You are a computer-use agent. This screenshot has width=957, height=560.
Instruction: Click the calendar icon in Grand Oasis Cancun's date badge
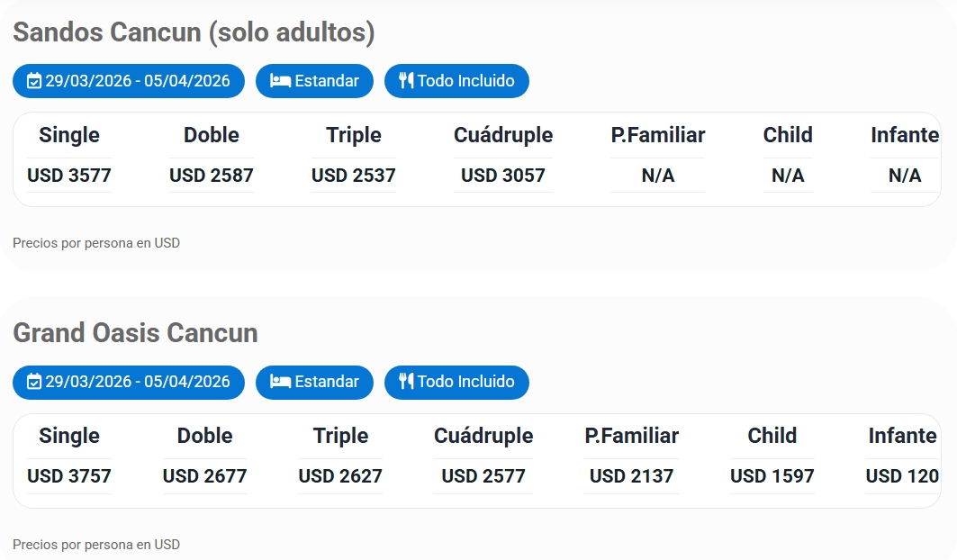point(34,382)
